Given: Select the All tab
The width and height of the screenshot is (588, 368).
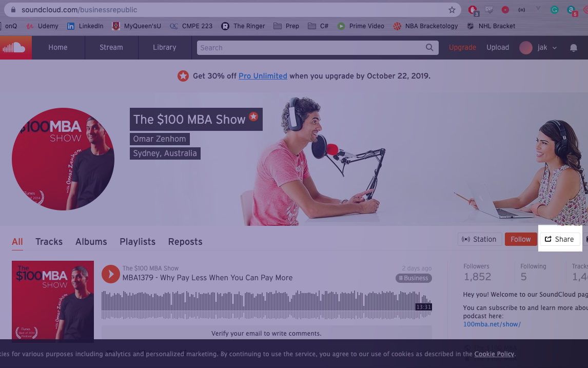Looking at the screenshot, I should [17, 242].
